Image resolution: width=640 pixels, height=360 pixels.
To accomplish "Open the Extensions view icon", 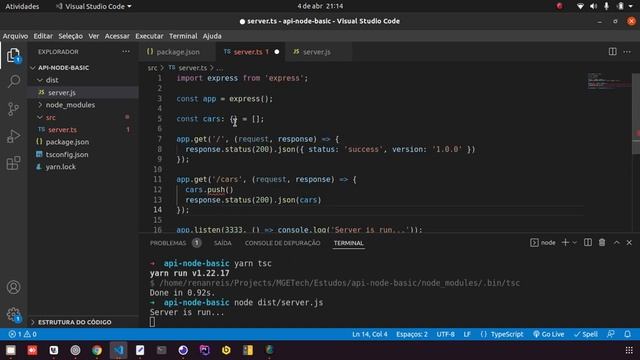I will pyautogui.click(x=13, y=163).
